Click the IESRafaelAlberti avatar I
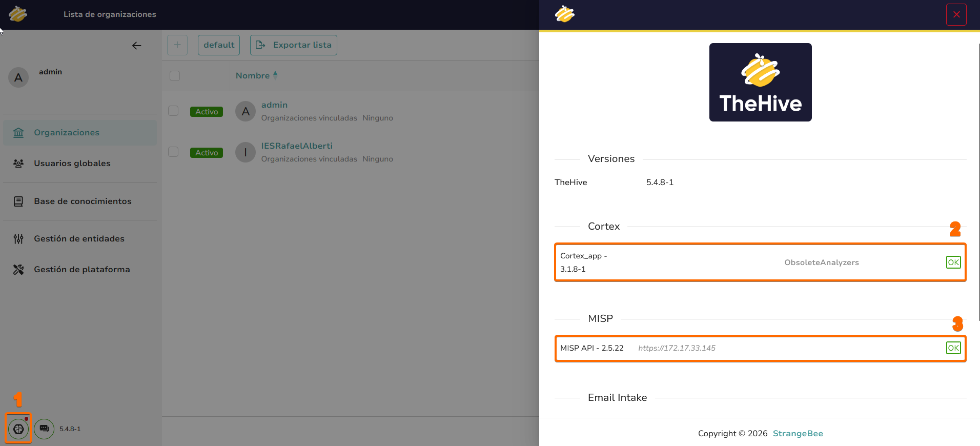The image size is (980, 446). (x=246, y=152)
